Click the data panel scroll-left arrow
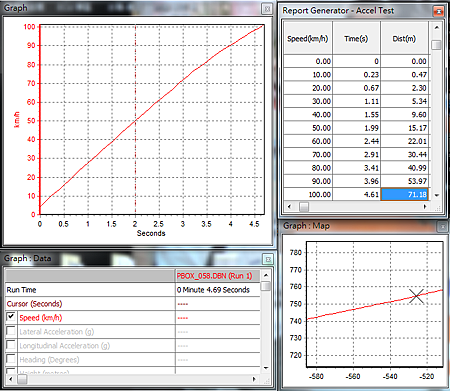 10,379
